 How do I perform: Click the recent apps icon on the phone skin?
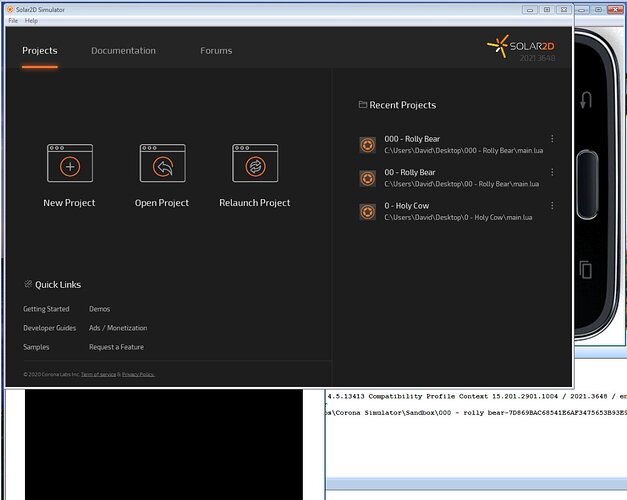pyautogui.click(x=585, y=269)
